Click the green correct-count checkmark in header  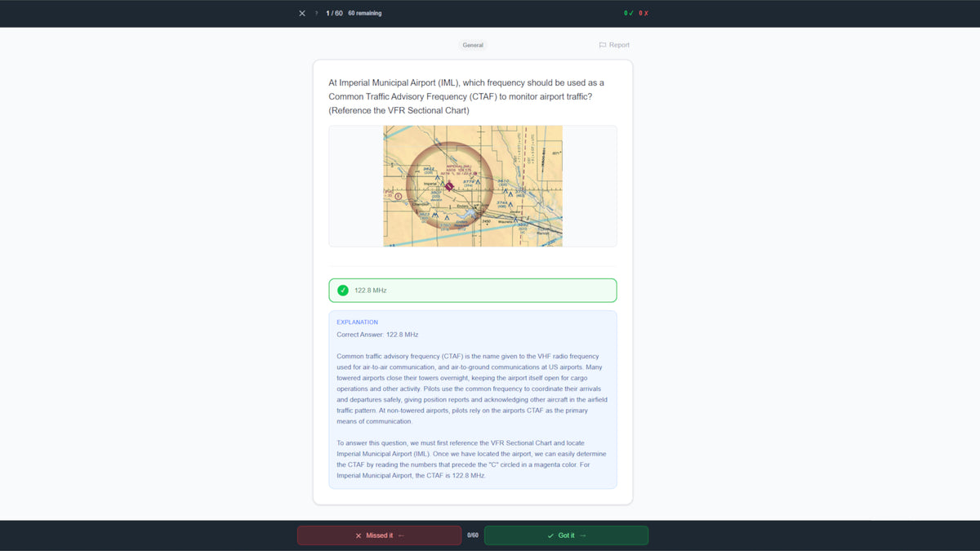point(630,13)
